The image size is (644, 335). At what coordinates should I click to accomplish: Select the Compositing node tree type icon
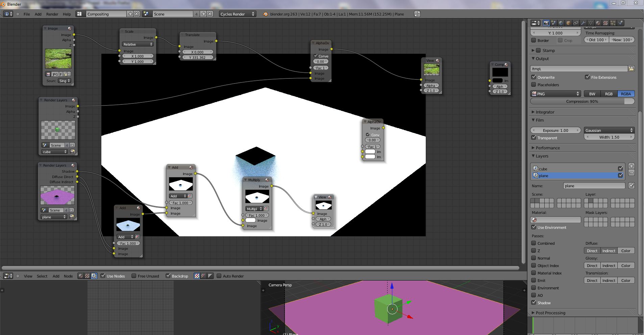(94, 276)
